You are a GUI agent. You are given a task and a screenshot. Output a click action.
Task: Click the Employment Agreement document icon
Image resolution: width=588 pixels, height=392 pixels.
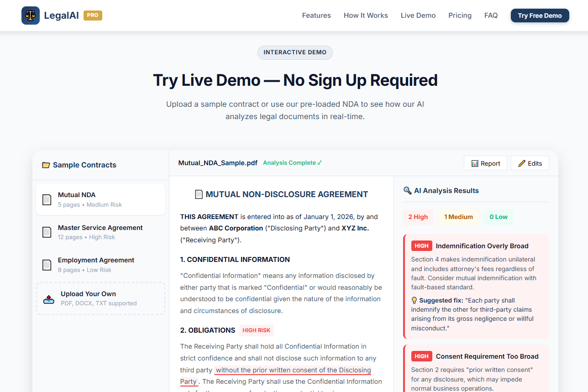pyautogui.click(x=47, y=265)
